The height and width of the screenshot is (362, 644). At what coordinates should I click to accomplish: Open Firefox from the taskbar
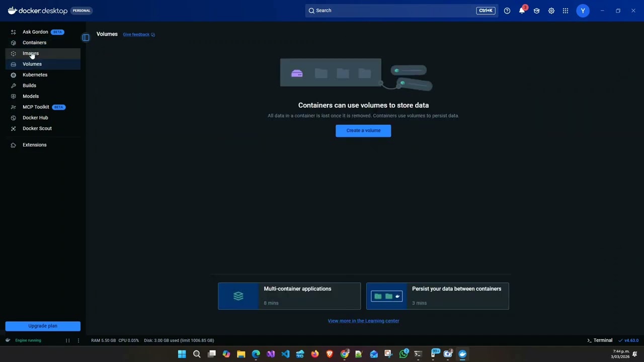click(315, 354)
